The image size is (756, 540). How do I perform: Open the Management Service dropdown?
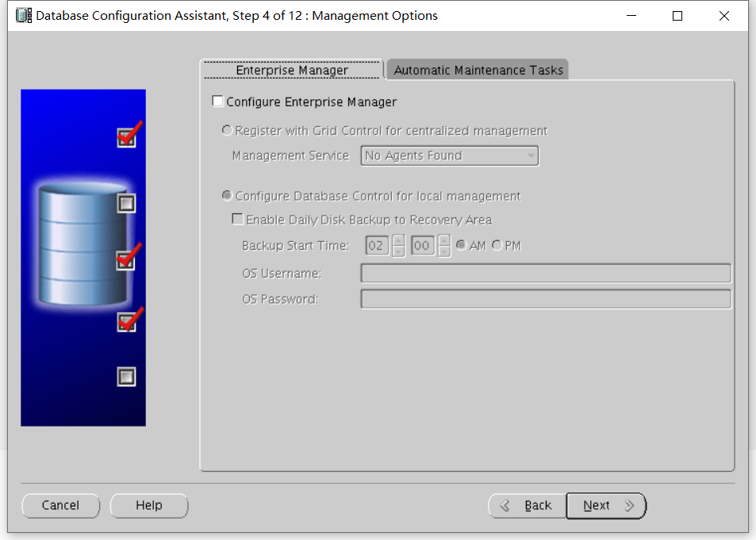click(449, 155)
